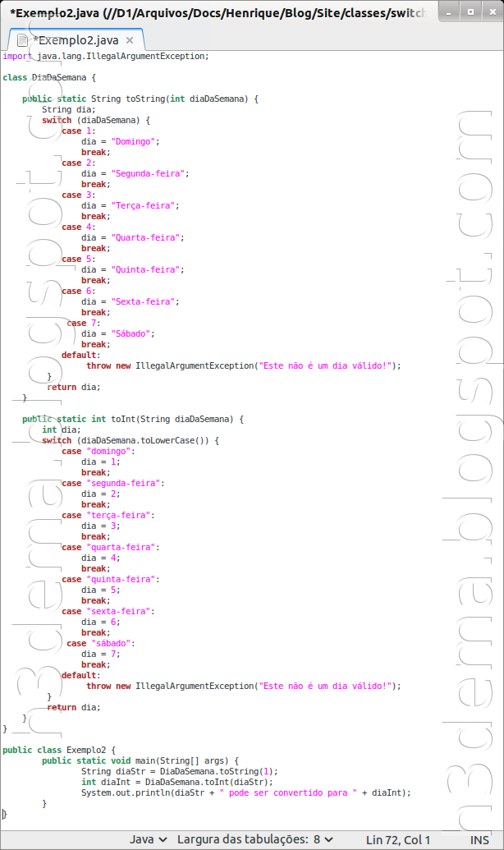
Task: Toggle the INS insert mode indicator
Action: 479,839
